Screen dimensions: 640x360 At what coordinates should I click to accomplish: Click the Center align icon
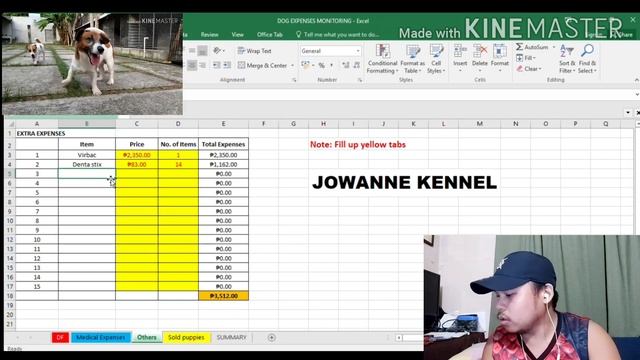(x=192, y=65)
